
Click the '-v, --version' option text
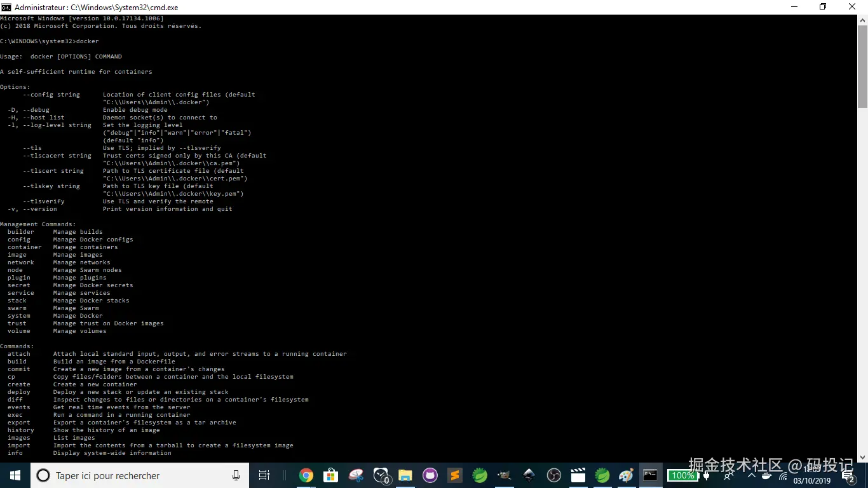point(32,209)
